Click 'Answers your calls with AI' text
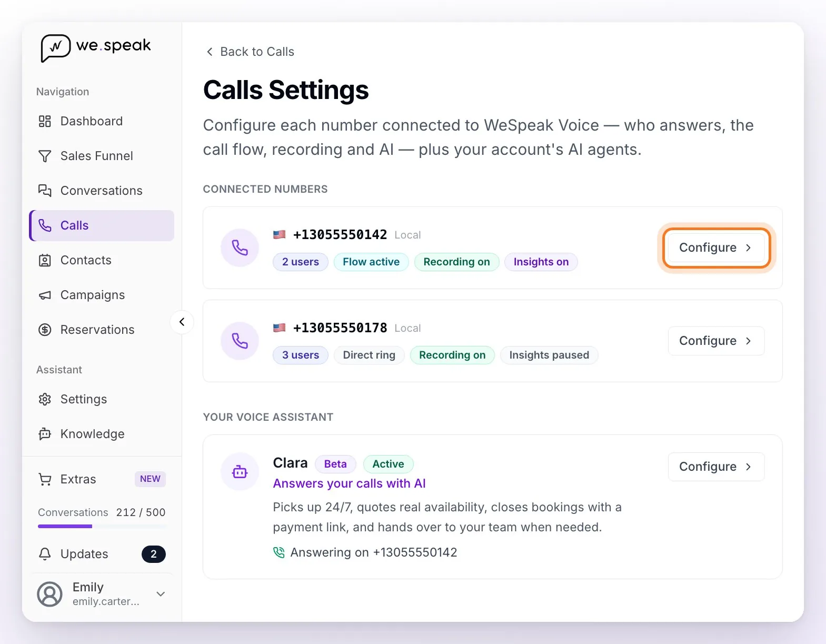The height and width of the screenshot is (644, 826). (x=349, y=483)
